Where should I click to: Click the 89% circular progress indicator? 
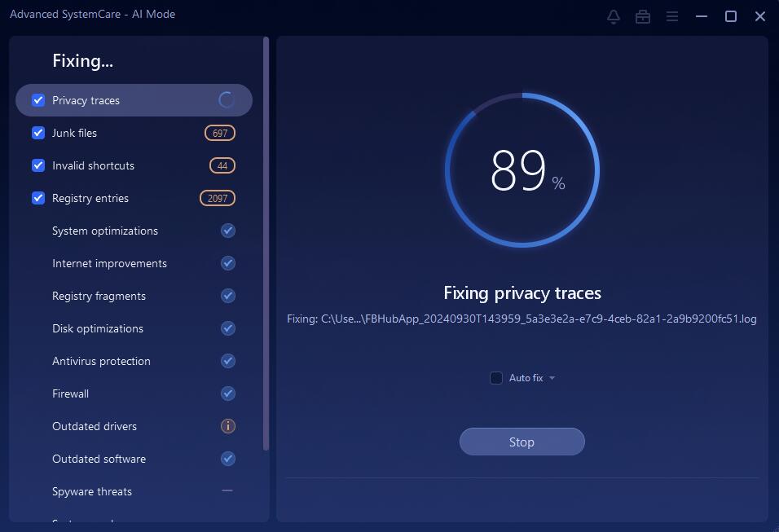(522, 170)
